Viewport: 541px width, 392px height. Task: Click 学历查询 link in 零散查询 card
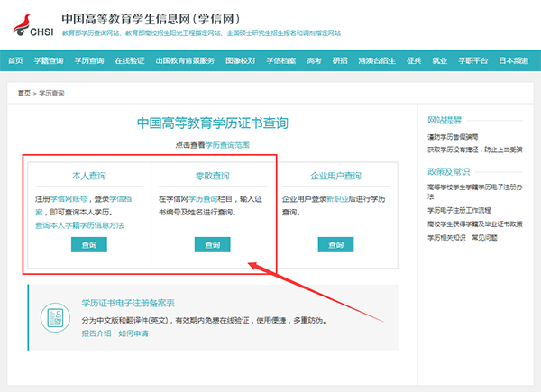pyautogui.click(x=203, y=199)
